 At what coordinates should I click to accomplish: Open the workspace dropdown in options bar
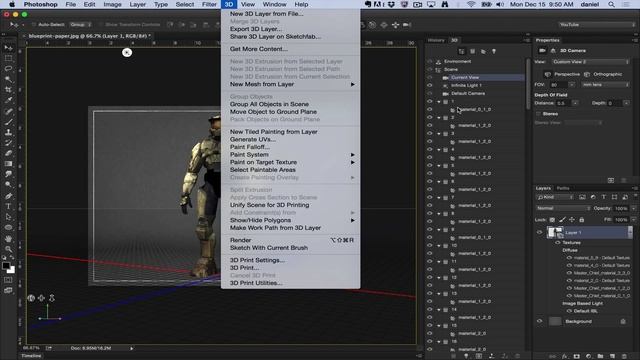pyautogui.click(x=596, y=24)
